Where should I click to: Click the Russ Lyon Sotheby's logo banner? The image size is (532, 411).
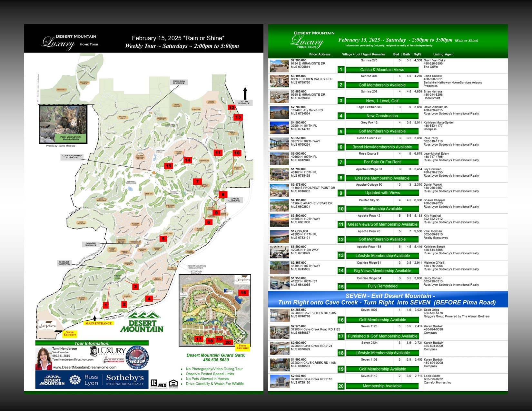(92, 380)
